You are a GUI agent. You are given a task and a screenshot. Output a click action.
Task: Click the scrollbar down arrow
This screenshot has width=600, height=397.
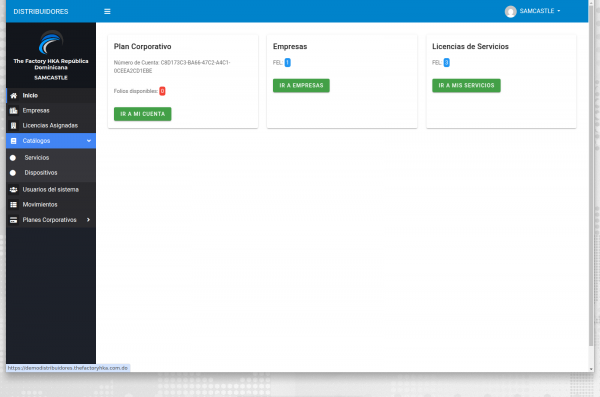[x=591, y=369]
